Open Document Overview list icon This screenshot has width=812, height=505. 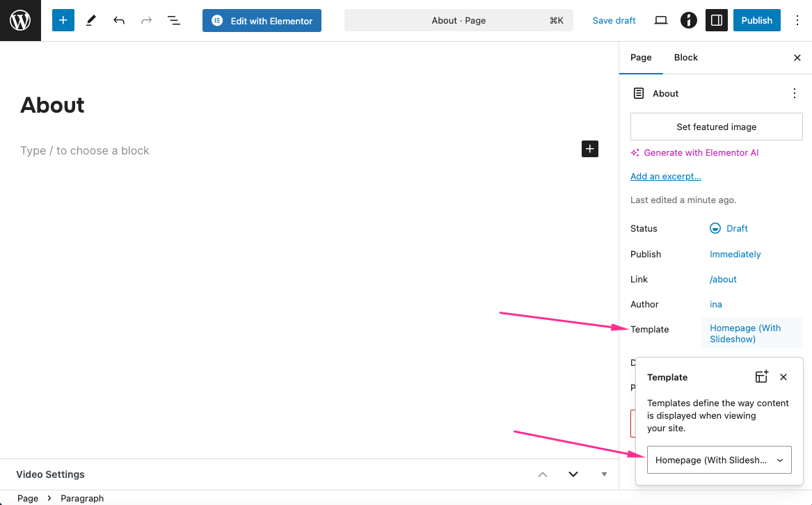tap(174, 21)
